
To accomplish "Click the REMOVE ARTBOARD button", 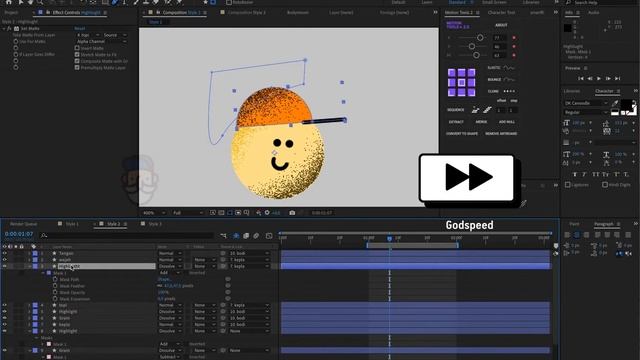I will (x=501, y=134).
